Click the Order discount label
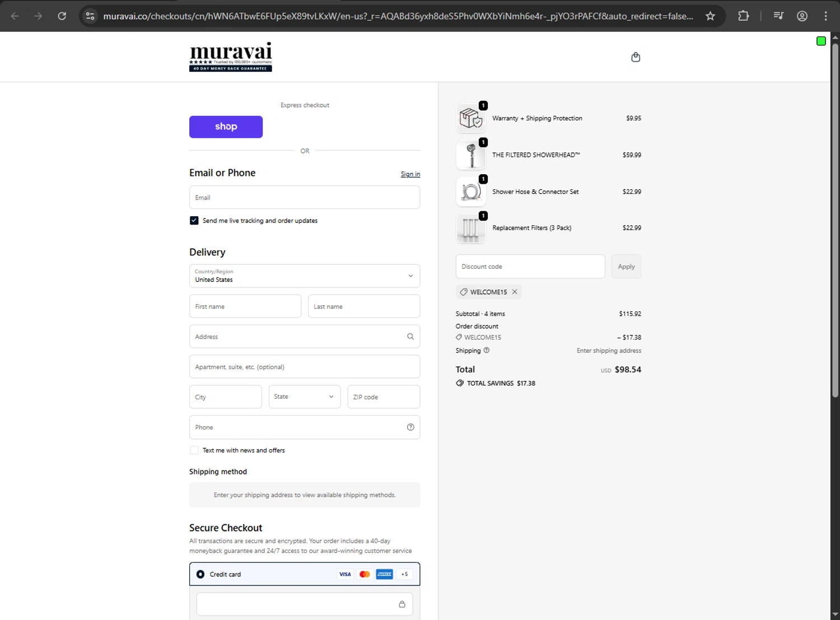Screen dimensions: 840x620 pyautogui.click(x=477, y=326)
